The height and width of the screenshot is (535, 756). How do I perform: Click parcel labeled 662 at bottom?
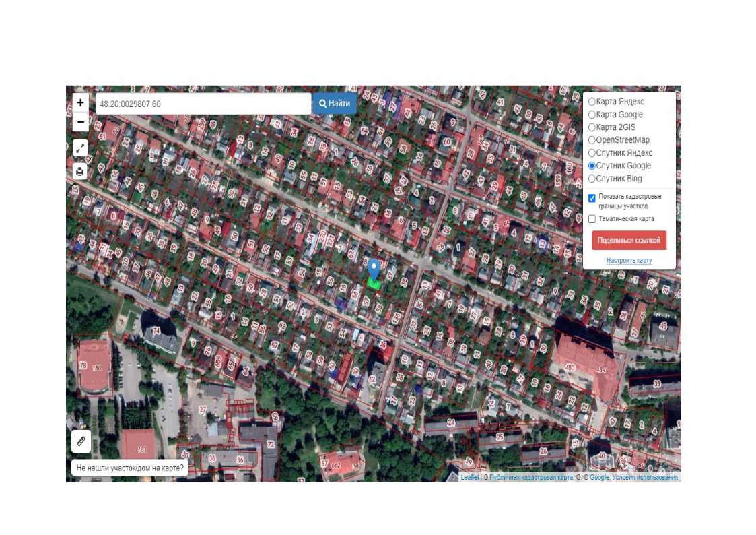pyautogui.click(x=336, y=465)
